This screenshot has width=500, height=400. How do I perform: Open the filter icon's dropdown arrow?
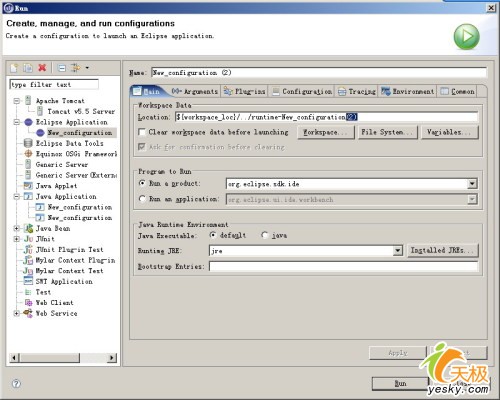(87, 68)
